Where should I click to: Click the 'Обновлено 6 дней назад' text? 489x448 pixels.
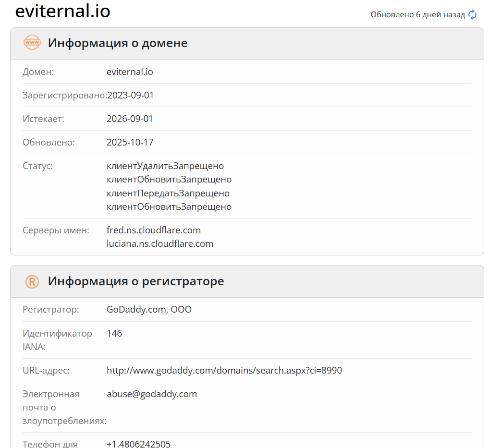click(417, 14)
